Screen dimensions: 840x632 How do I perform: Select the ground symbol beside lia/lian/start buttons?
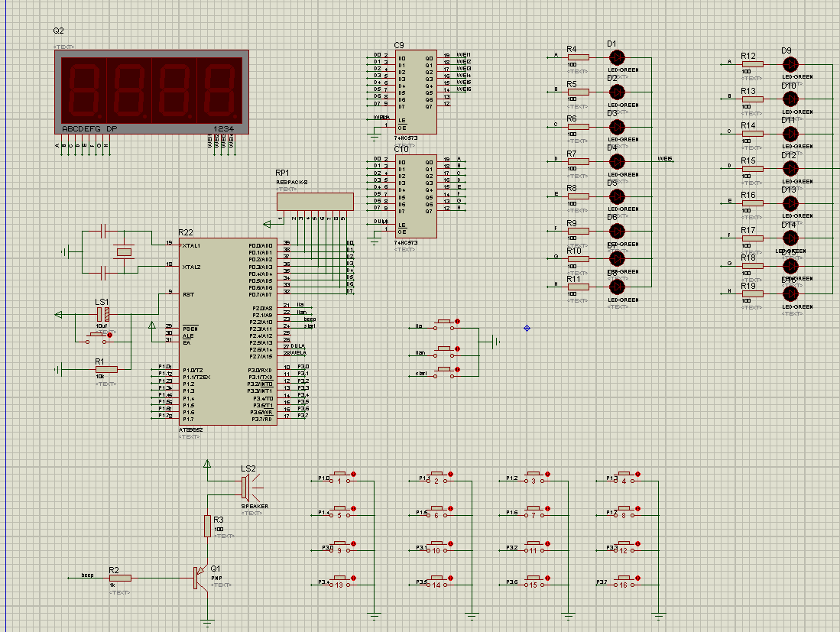pos(496,341)
